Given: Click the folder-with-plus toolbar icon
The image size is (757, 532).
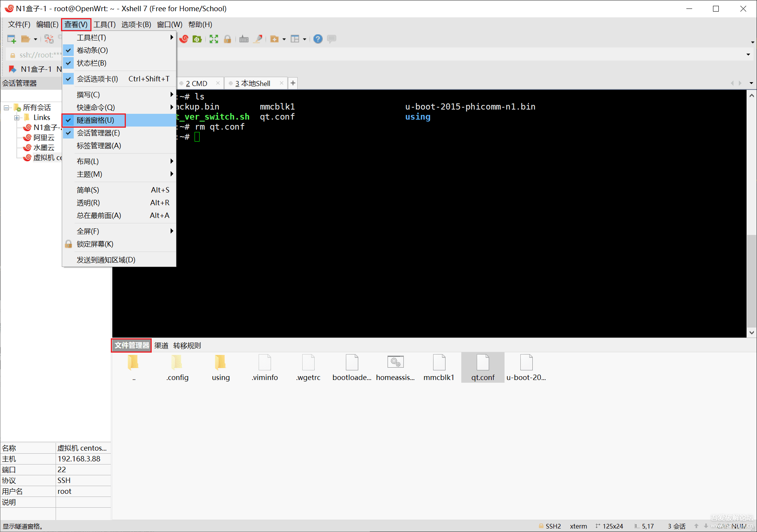Looking at the screenshot, I should tap(274, 39).
